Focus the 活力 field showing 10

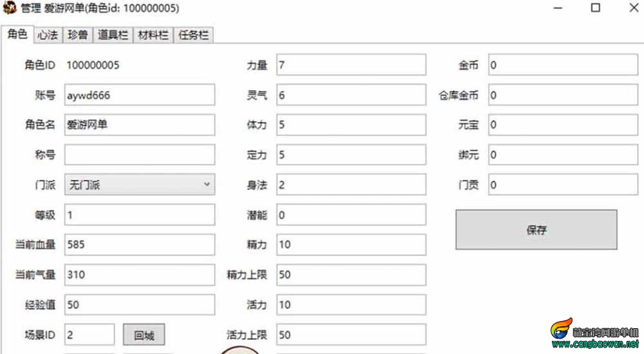pos(351,304)
